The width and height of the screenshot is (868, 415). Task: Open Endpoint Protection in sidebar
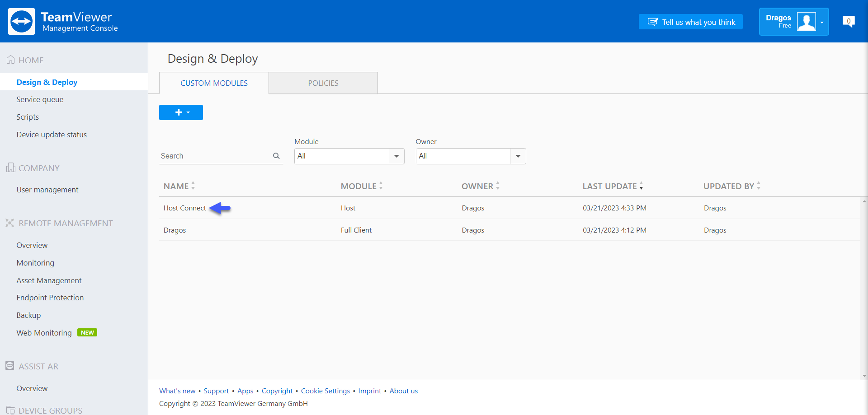click(x=50, y=298)
